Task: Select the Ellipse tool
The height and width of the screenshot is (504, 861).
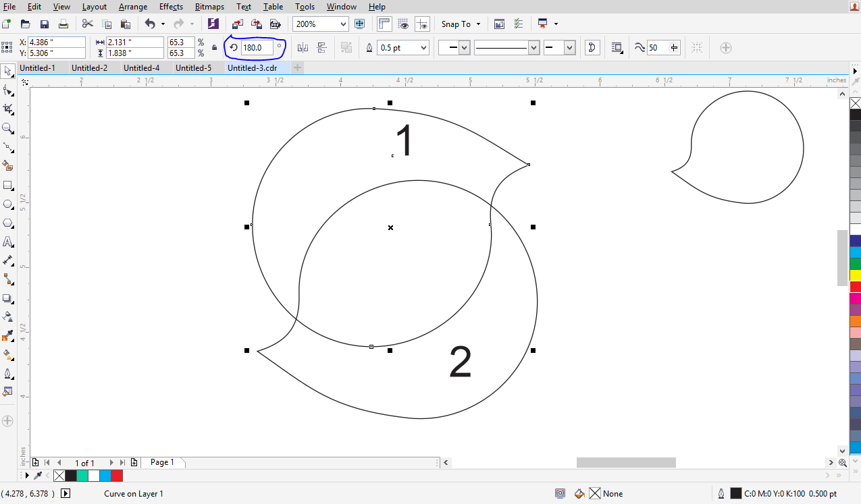Action: click(x=8, y=204)
